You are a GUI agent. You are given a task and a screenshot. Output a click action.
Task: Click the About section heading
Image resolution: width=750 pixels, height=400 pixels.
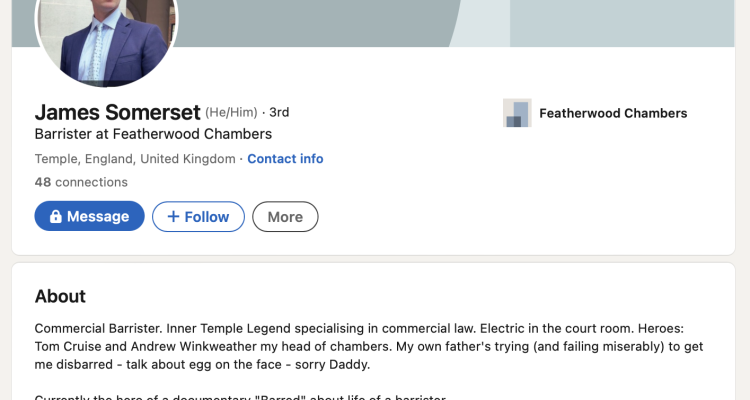pos(60,297)
